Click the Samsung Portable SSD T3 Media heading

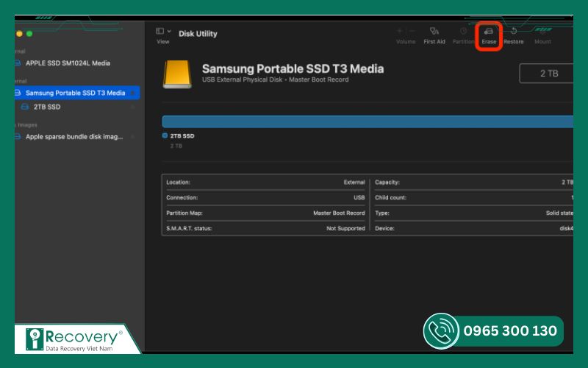coord(293,68)
